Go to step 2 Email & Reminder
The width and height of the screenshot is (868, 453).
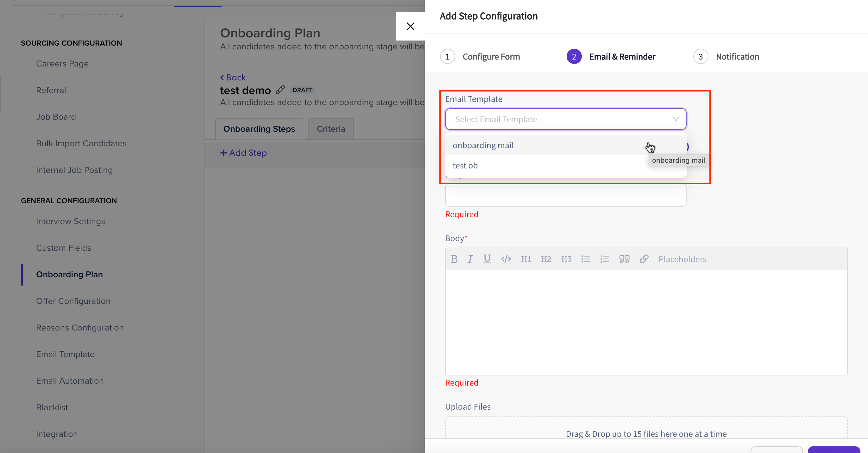click(611, 57)
